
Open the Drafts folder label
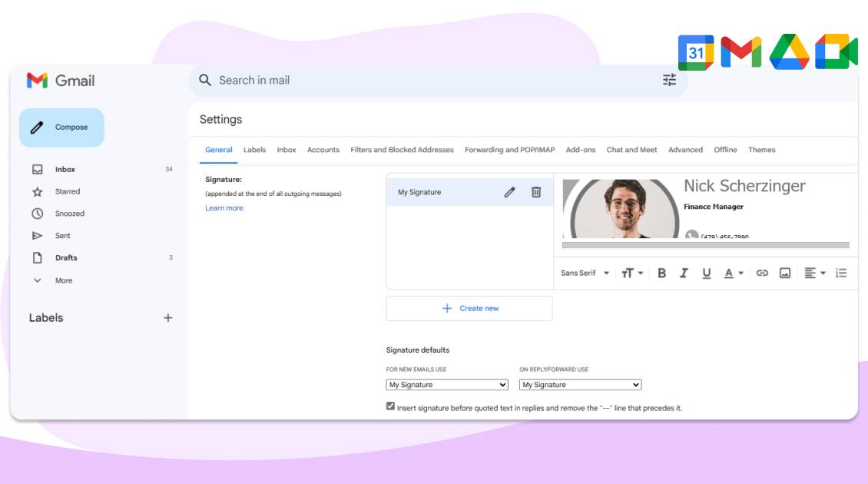point(66,258)
